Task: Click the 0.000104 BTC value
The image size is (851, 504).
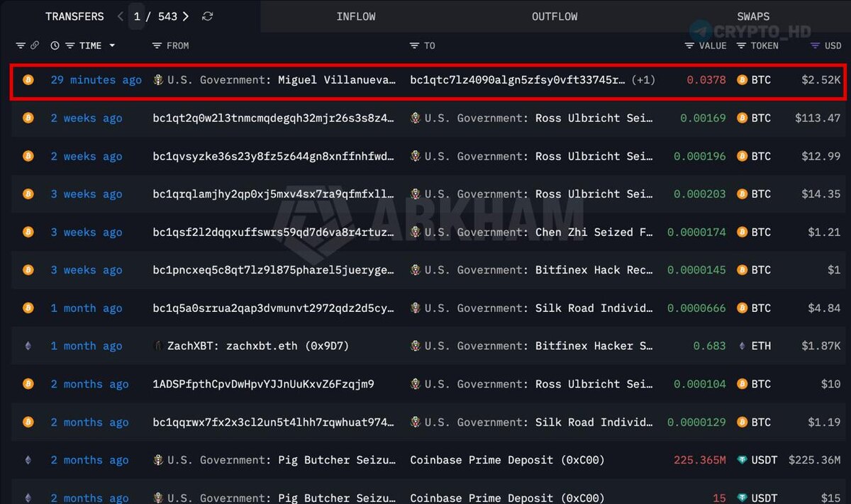Action: coord(700,384)
